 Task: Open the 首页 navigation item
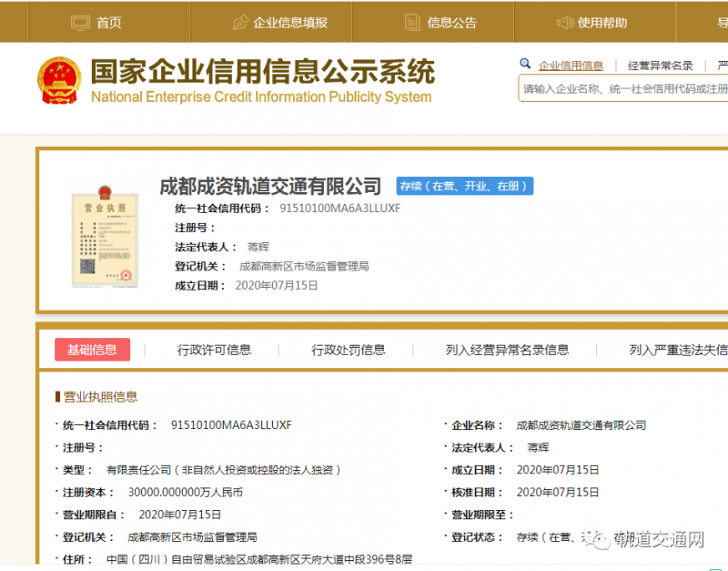(109, 22)
